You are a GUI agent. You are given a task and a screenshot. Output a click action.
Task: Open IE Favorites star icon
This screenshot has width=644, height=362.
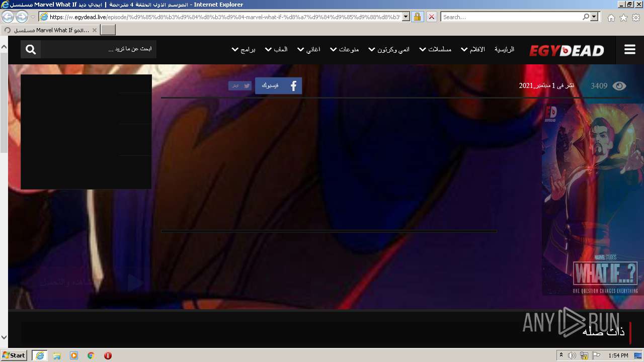(x=623, y=18)
